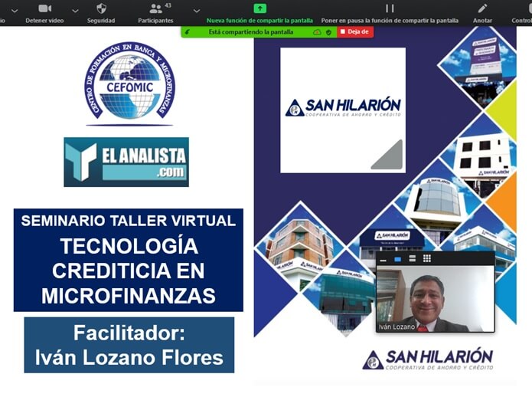Open the Seguridad shield options
This screenshot has width=532, height=397.
(101, 8)
